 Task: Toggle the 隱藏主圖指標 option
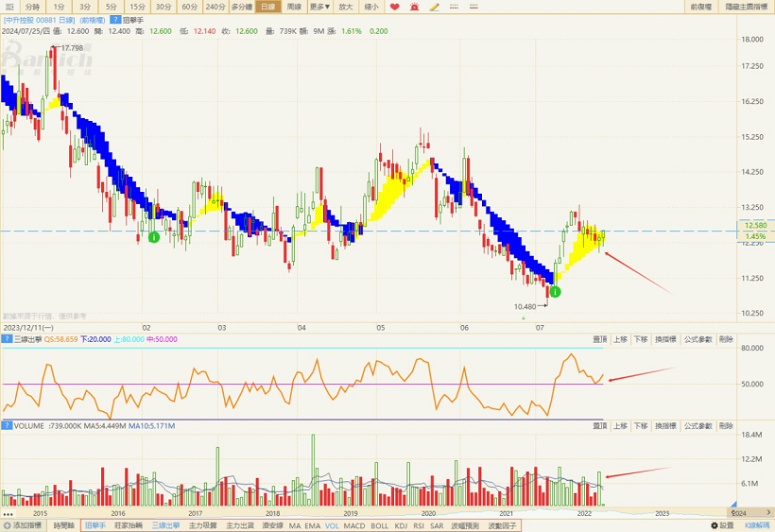746,7
